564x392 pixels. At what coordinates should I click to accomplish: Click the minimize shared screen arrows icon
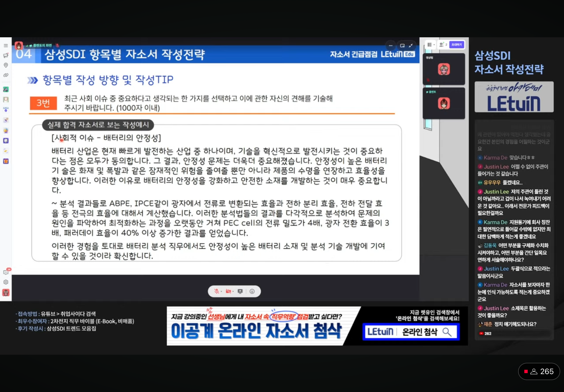tap(411, 46)
